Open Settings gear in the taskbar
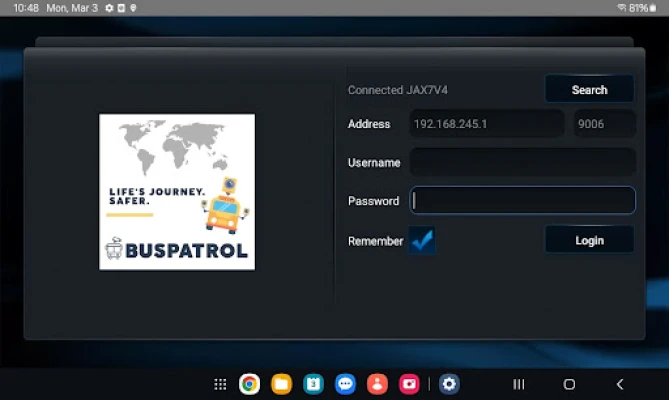This screenshot has width=669, height=400. tap(449, 384)
